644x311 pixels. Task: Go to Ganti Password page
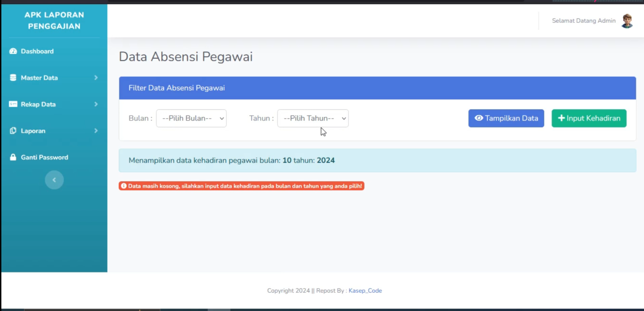pos(44,157)
